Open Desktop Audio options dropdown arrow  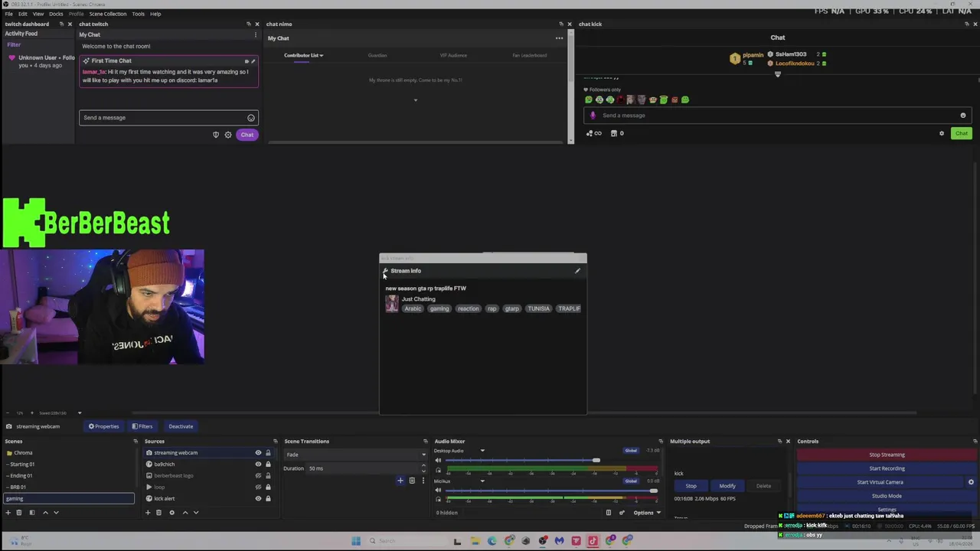(x=482, y=451)
